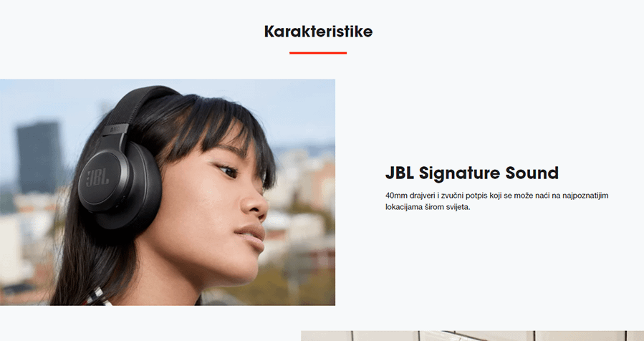Click the woman's nose in the photo
This screenshot has width=644, height=341.
pyautogui.click(x=256, y=203)
